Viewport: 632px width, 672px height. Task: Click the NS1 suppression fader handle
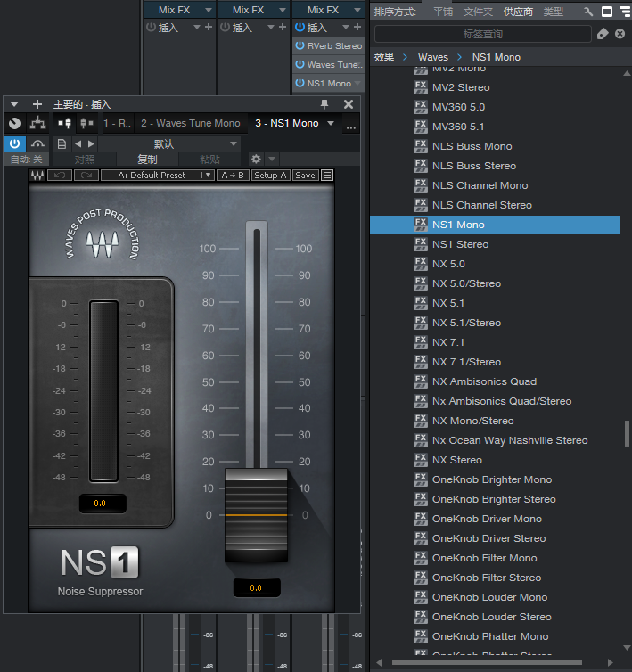click(x=256, y=515)
